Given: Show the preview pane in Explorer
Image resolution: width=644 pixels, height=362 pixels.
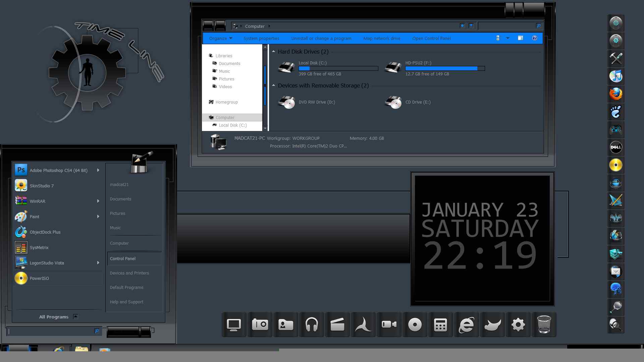Looking at the screenshot, I should coord(520,38).
